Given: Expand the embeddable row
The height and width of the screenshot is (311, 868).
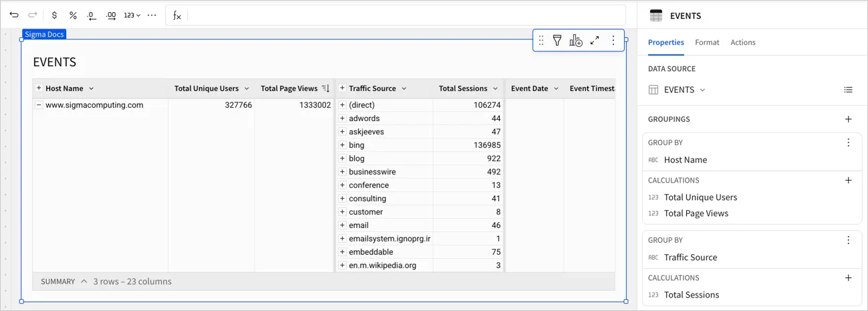Looking at the screenshot, I should click(x=342, y=252).
